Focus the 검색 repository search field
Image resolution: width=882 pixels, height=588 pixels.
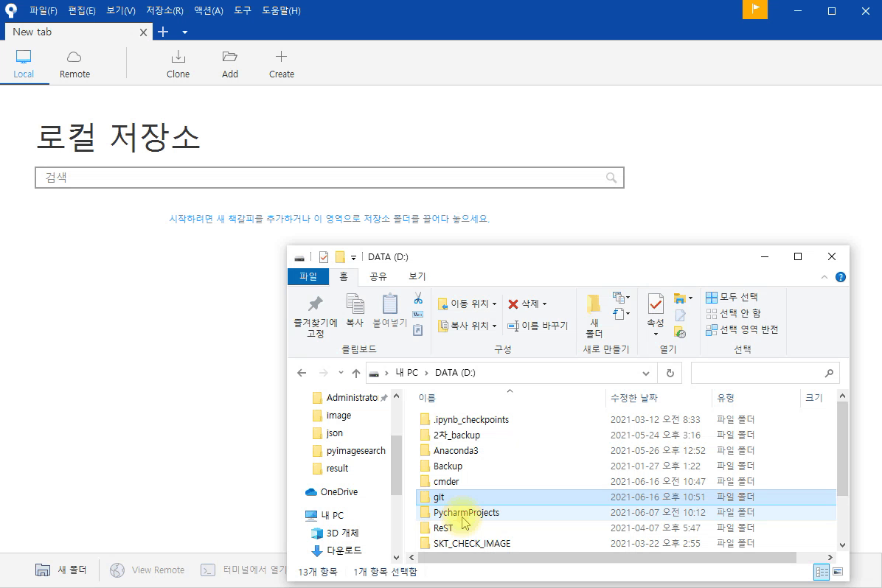[330, 178]
